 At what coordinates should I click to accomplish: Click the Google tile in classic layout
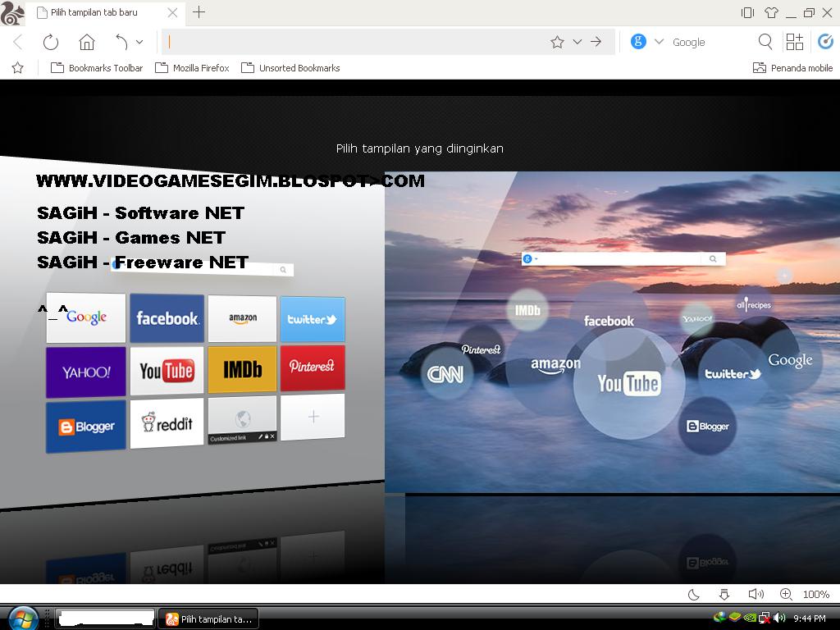pyautogui.click(x=85, y=317)
